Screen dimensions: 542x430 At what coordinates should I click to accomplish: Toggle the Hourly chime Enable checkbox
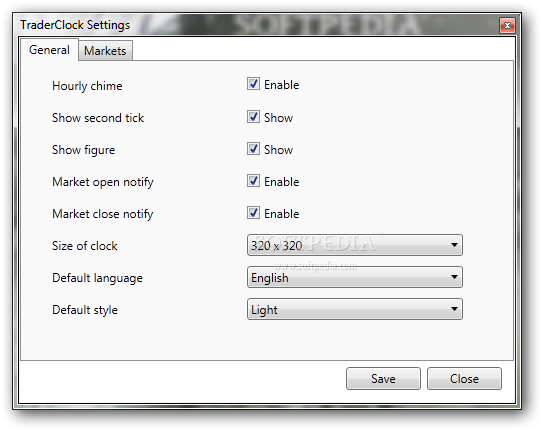coord(253,84)
